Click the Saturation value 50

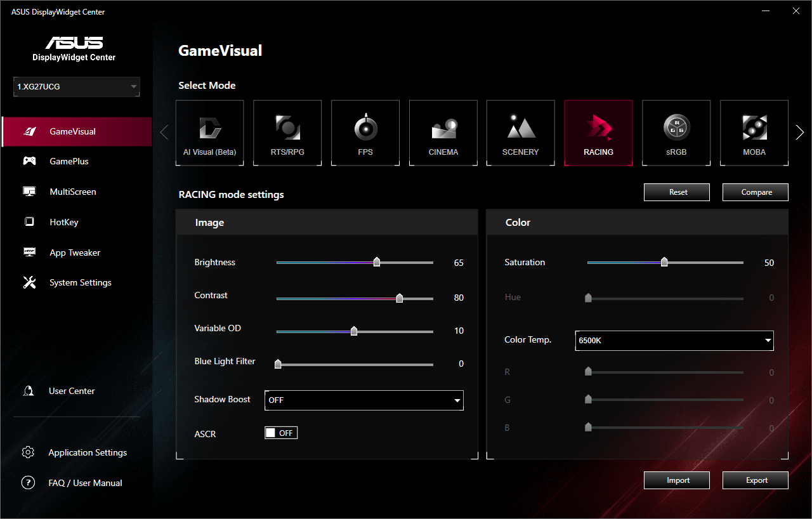point(769,263)
